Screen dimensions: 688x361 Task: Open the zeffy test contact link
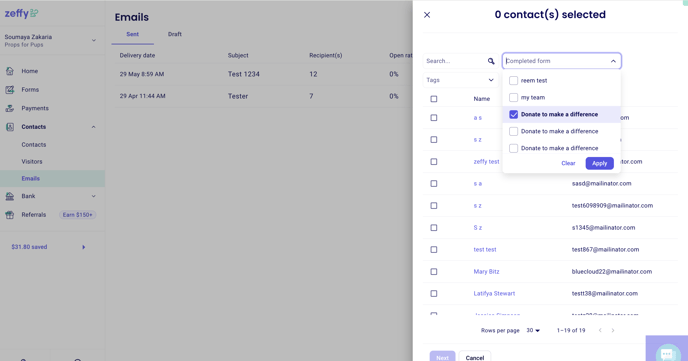click(x=486, y=161)
